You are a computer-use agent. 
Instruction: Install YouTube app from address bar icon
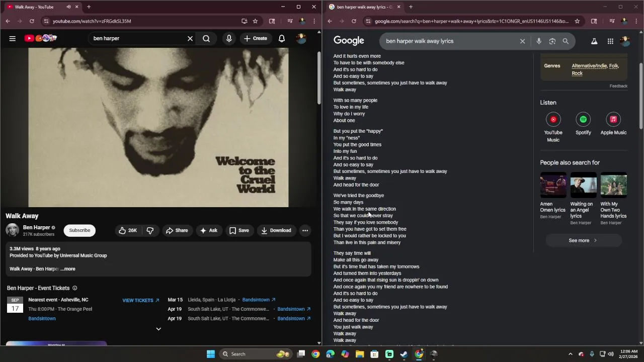(244, 21)
